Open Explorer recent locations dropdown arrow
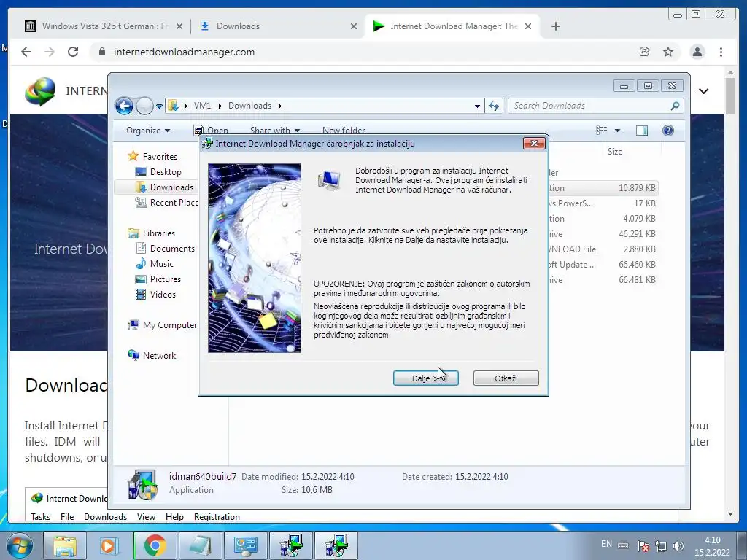This screenshot has height=560, width=747. pyautogui.click(x=159, y=106)
